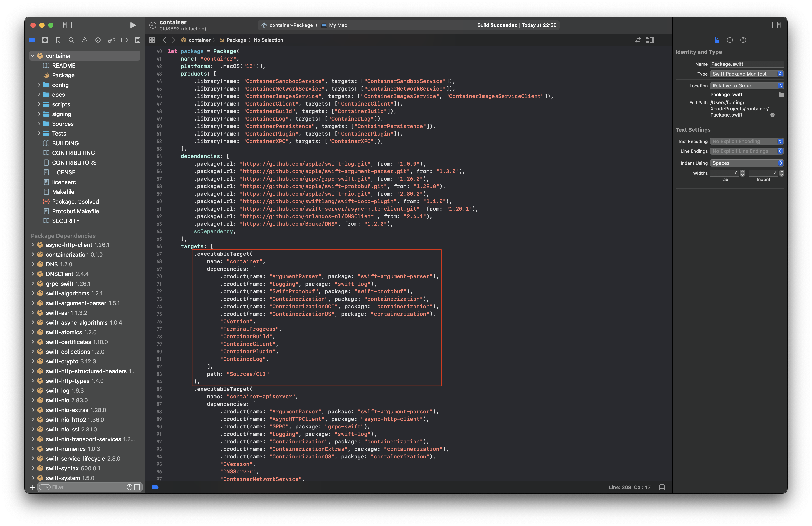The width and height of the screenshot is (812, 526).
Task: Open the Bookmark navigator
Action: (58, 40)
